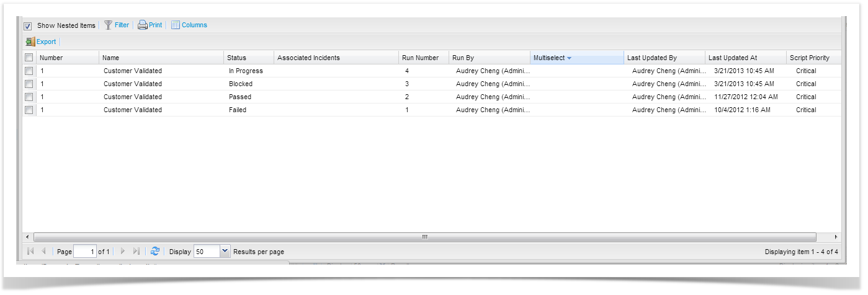
Task: Sort by the Status column header
Action: 237,58
